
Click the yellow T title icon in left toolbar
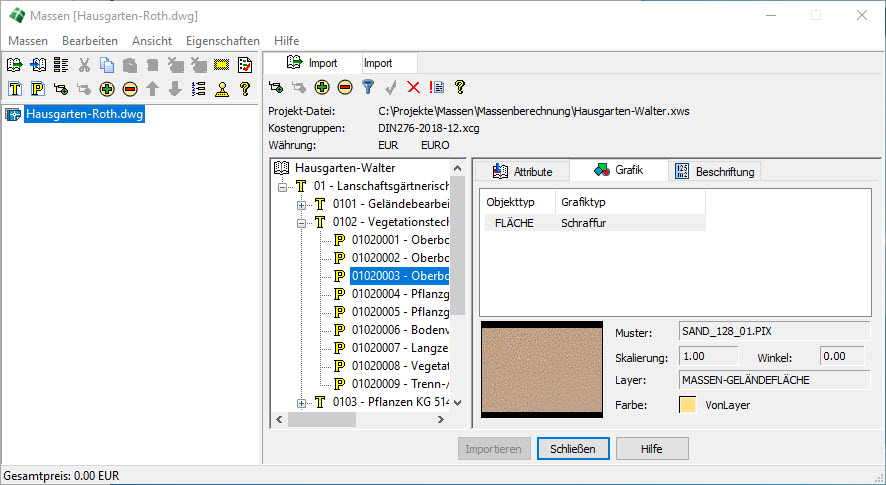pos(15,89)
